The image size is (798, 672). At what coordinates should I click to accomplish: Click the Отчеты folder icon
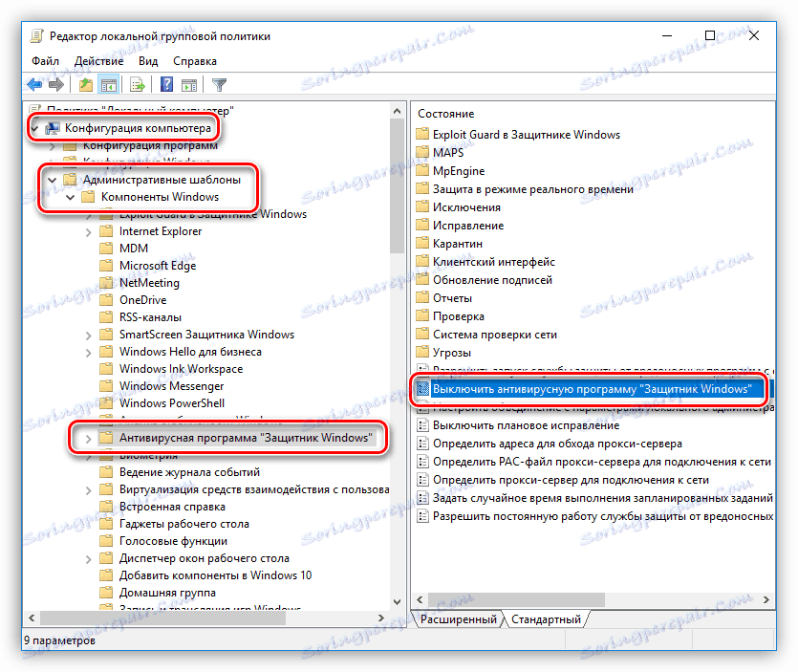pyautogui.click(x=422, y=298)
